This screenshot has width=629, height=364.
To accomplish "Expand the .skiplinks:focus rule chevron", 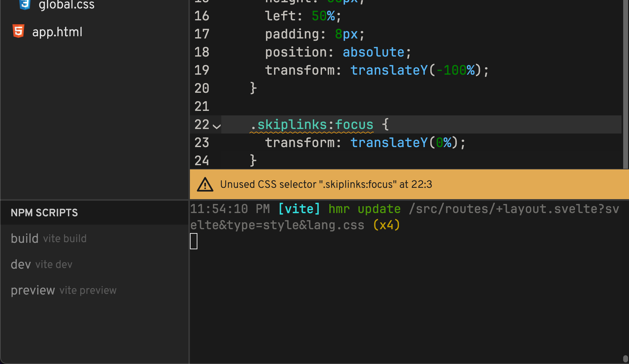I will [x=216, y=126].
